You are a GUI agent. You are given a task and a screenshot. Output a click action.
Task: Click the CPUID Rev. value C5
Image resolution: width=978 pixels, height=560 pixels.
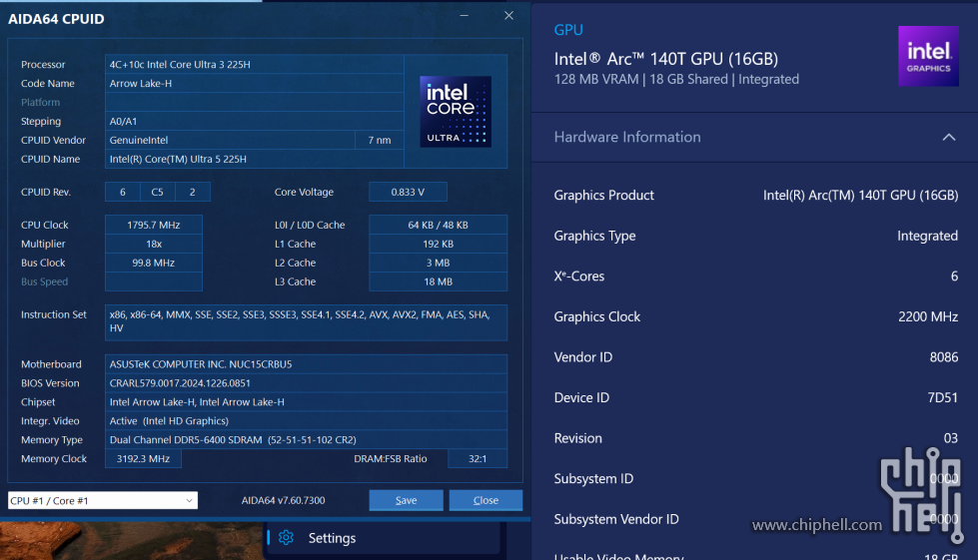tap(157, 192)
